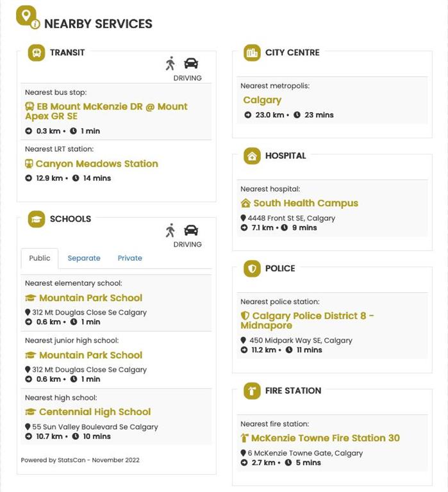Select driving car icon in Transit section
The width and height of the screenshot is (448, 492).
[191, 63]
